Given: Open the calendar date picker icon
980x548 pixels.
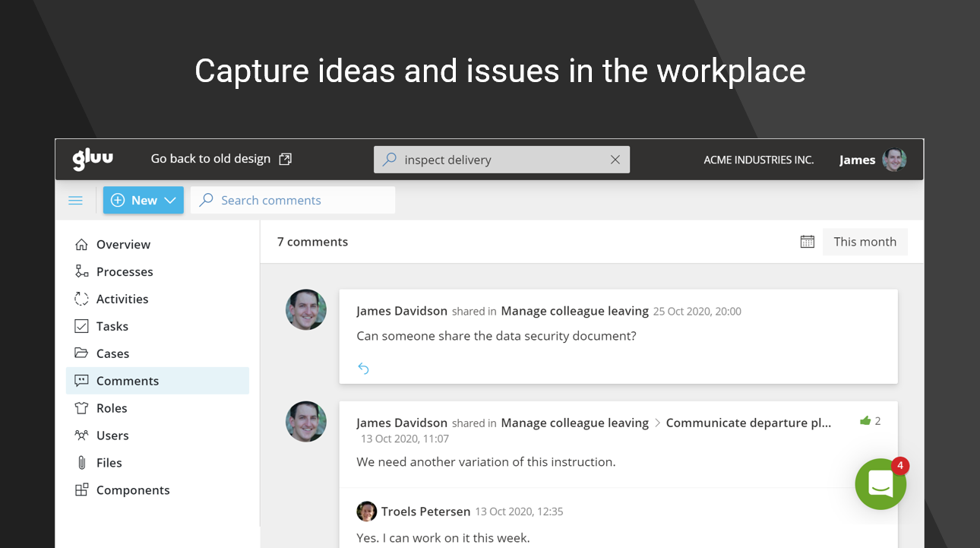Looking at the screenshot, I should coord(808,242).
